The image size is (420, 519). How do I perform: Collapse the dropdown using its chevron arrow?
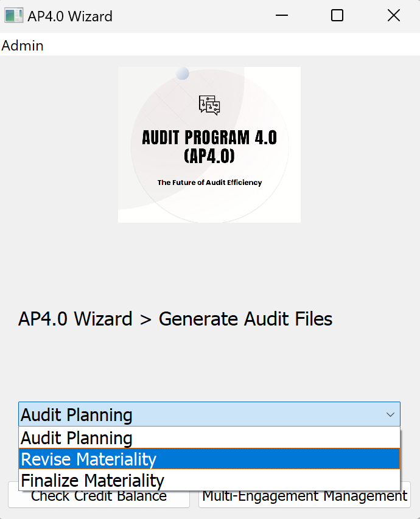[x=390, y=414]
